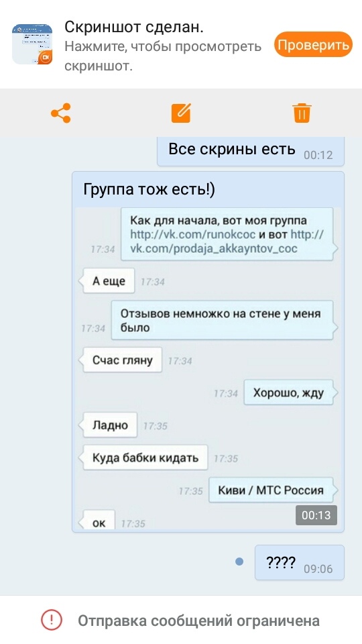
Task: Tap the 'Отправка сообщений ограничена' notice
Action: (198, 620)
